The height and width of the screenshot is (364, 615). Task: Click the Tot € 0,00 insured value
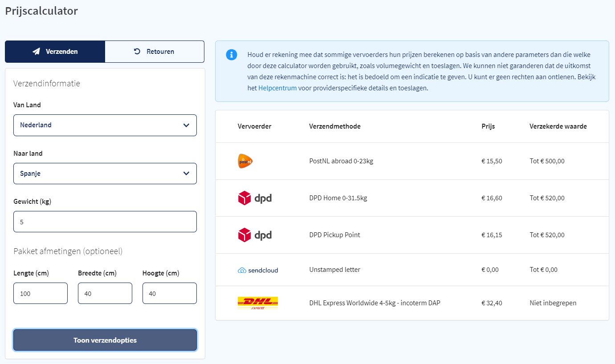coord(543,270)
